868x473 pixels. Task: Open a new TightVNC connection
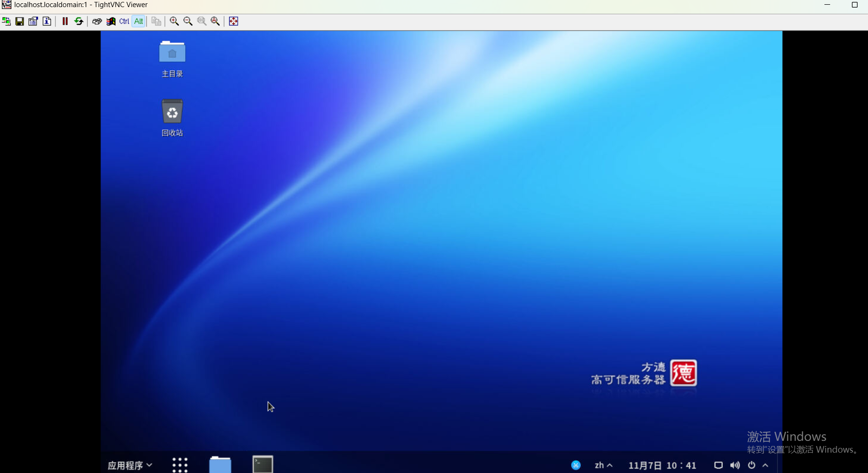pyautogui.click(x=6, y=21)
